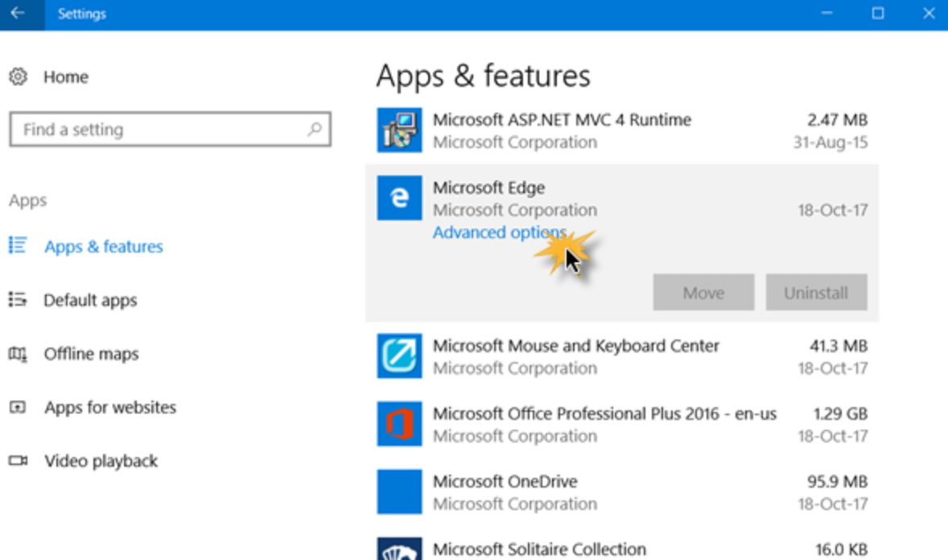Click the search magnifier icon
The height and width of the screenshot is (560, 948).
tap(315, 130)
